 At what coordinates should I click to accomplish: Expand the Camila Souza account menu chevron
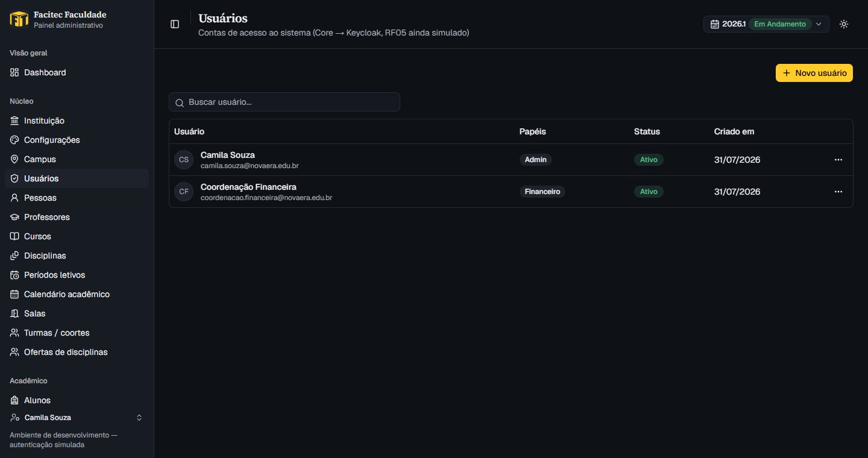pyautogui.click(x=139, y=418)
